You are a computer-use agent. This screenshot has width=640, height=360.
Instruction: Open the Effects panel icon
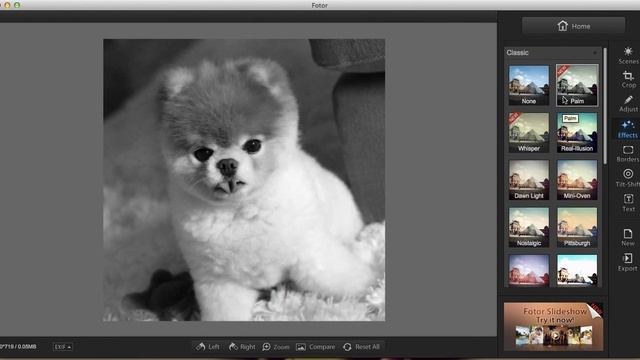(627, 129)
